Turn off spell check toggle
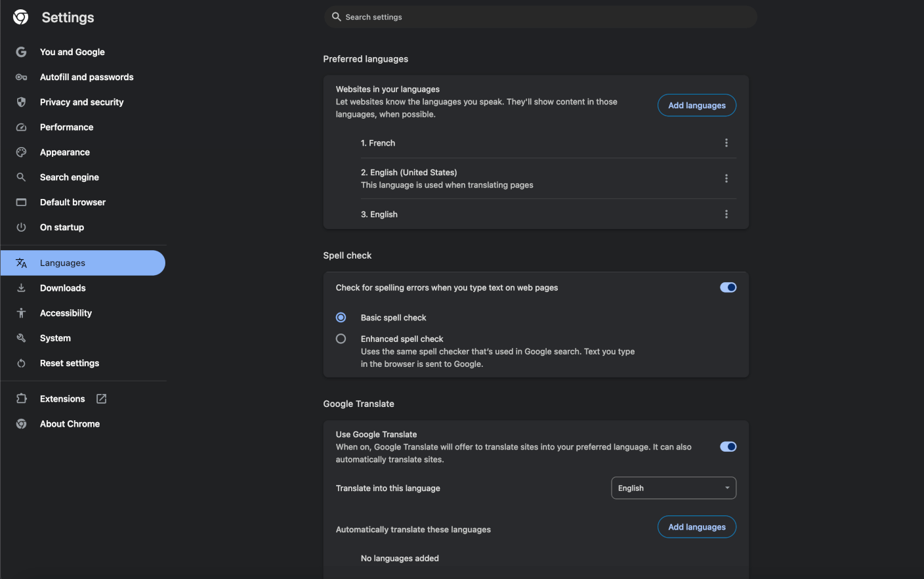Viewport: 924px width, 579px height. pyautogui.click(x=728, y=288)
